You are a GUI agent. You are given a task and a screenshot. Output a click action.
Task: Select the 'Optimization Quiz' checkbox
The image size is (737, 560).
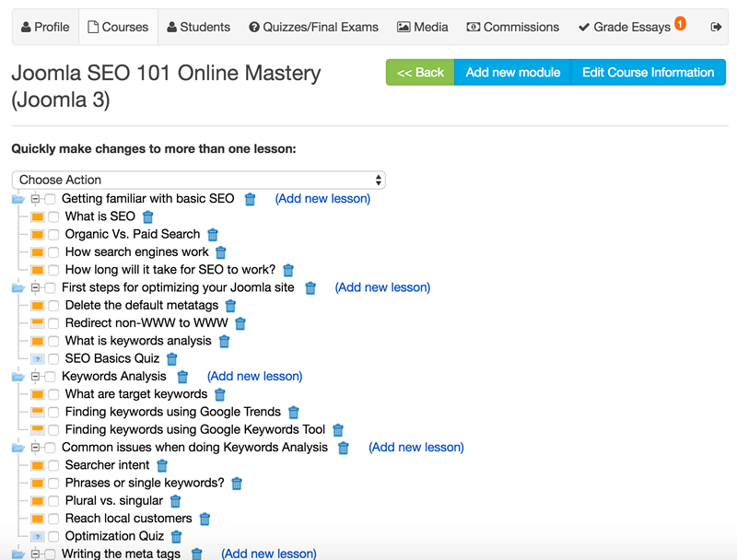tap(53, 536)
